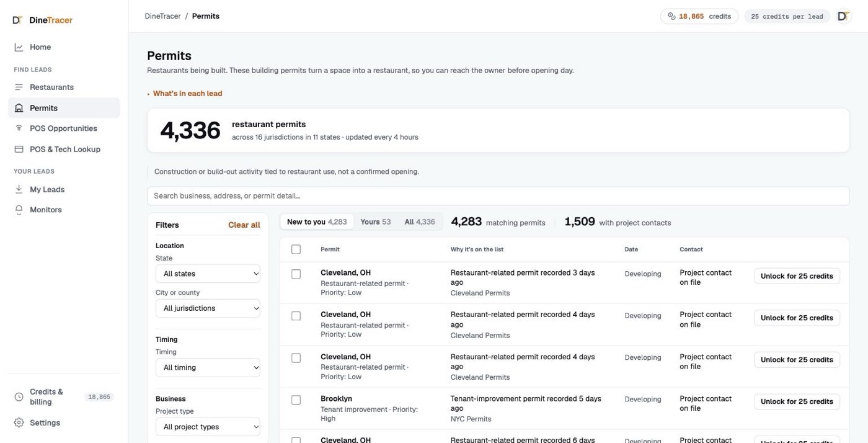Click the Home chart icon
Screen dimensions: 868x443
coord(19,47)
